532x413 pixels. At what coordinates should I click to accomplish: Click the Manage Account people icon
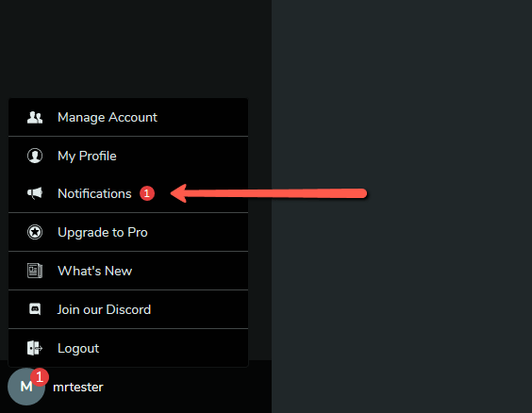pos(35,117)
